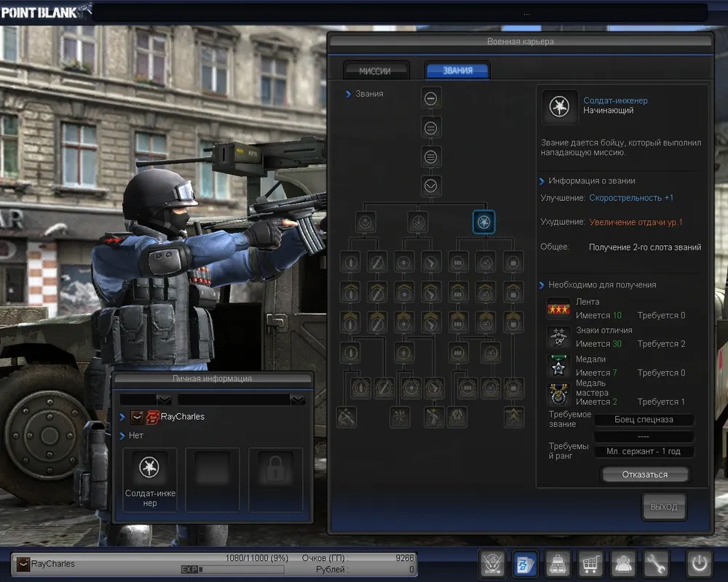
Task: Select the highlighted Солдат-инженер node in tree
Action: 483,222
